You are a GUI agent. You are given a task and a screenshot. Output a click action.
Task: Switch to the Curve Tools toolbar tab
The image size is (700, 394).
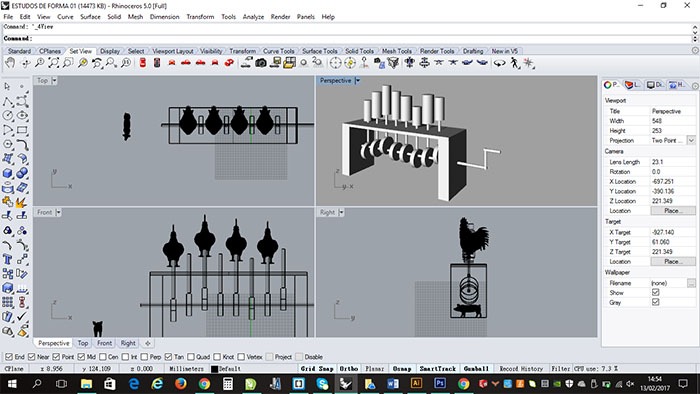pos(279,51)
